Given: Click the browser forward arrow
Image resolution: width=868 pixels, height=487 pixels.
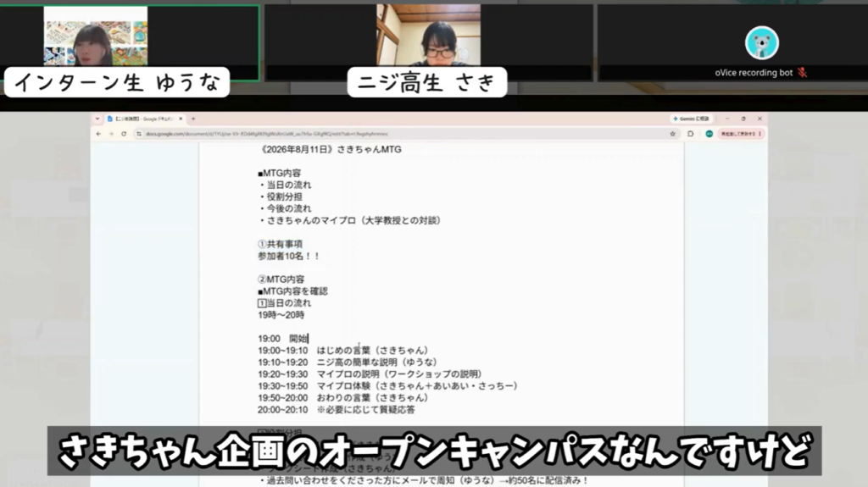Looking at the screenshot, I should pyautogui.click(x=111, y=134).
